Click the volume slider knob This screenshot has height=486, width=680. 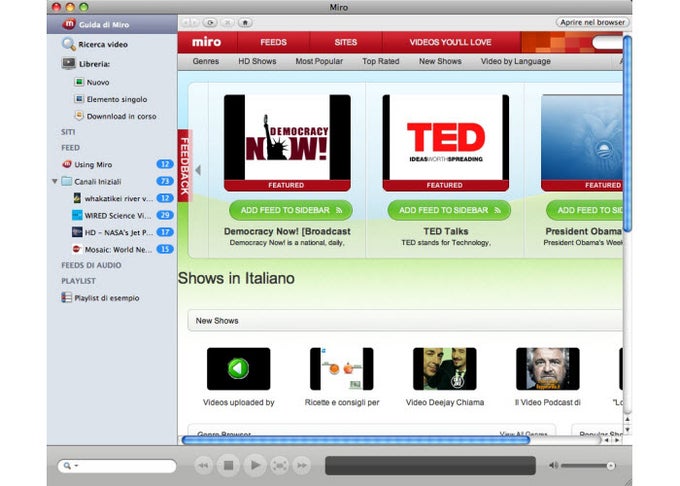[x=611, y=466]
